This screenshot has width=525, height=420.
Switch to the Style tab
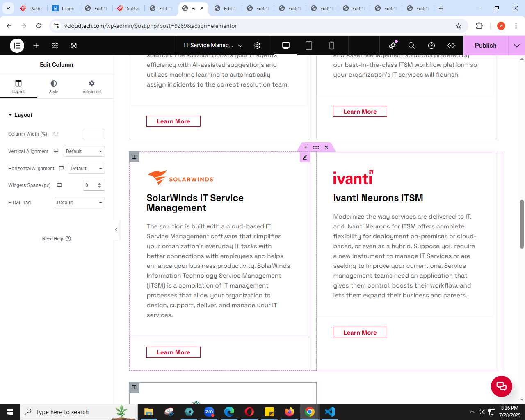click(x=54, y=87)
